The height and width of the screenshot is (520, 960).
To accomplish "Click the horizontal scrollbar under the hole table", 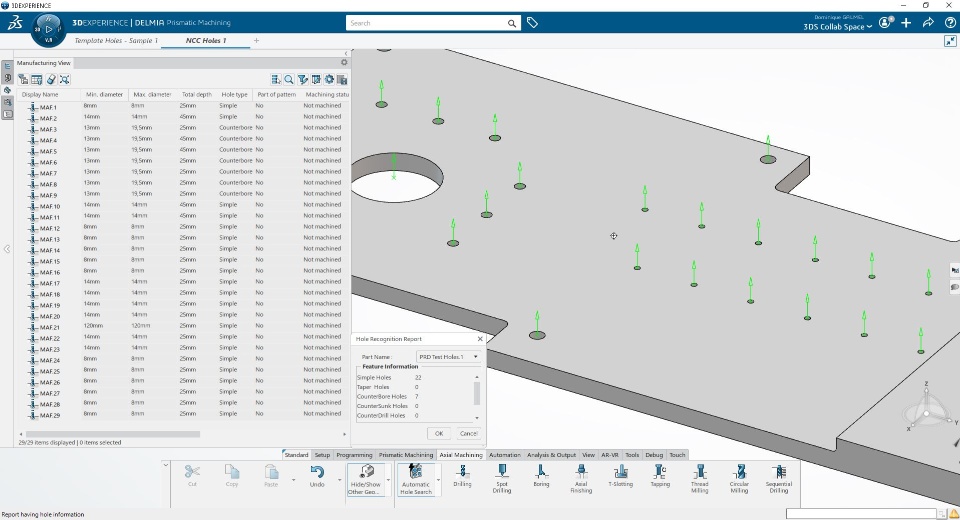I will click(x=112, y=434).
